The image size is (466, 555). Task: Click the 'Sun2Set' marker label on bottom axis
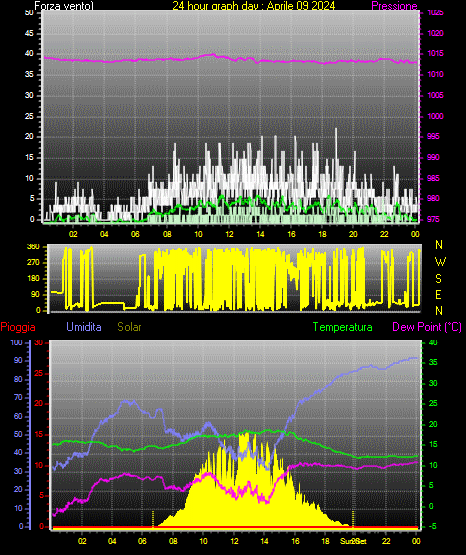[353, 541]
